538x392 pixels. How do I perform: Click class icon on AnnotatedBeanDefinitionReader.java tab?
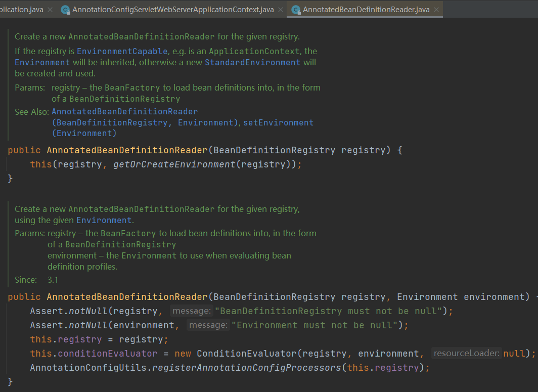tap(296, 10)
